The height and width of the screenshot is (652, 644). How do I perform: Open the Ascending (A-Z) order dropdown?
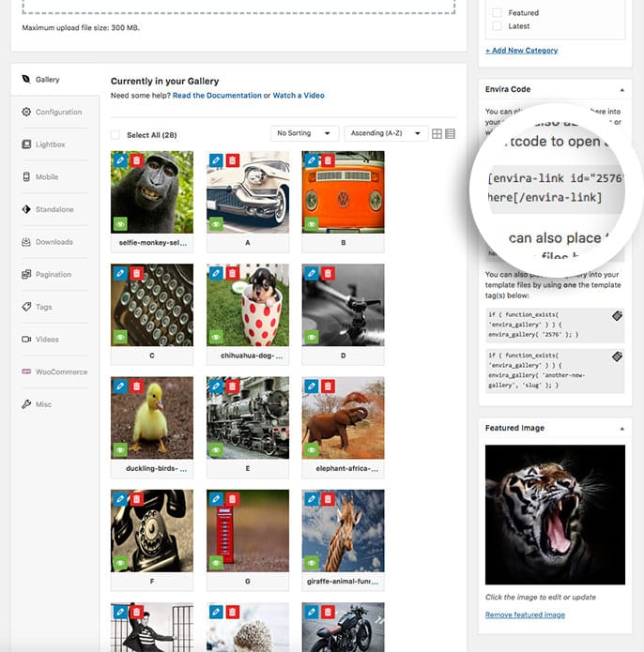[386, 133]
